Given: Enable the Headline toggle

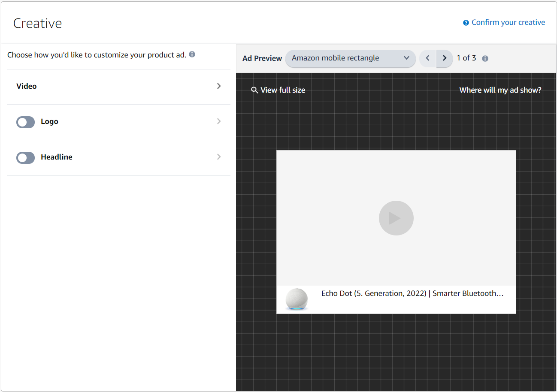Looking at the screenshot, I should click(25, 158).
